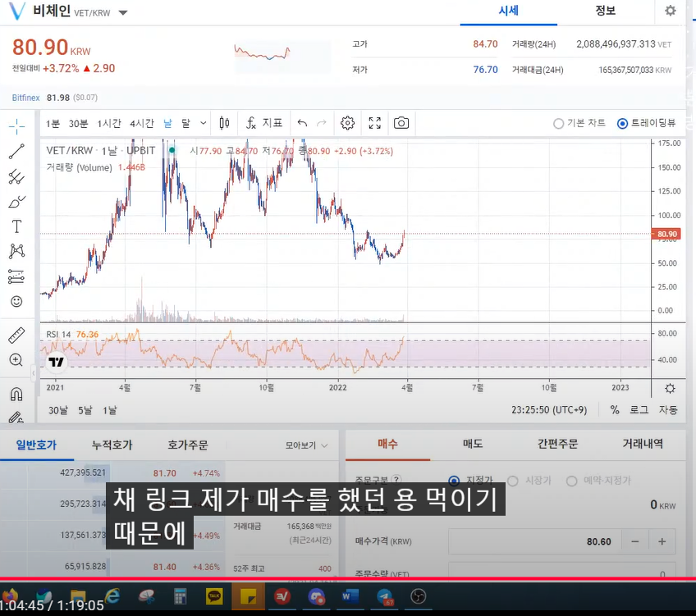Open the 일반호가 tab
Viewport: 696px width, 616px height.
[36, 445]
